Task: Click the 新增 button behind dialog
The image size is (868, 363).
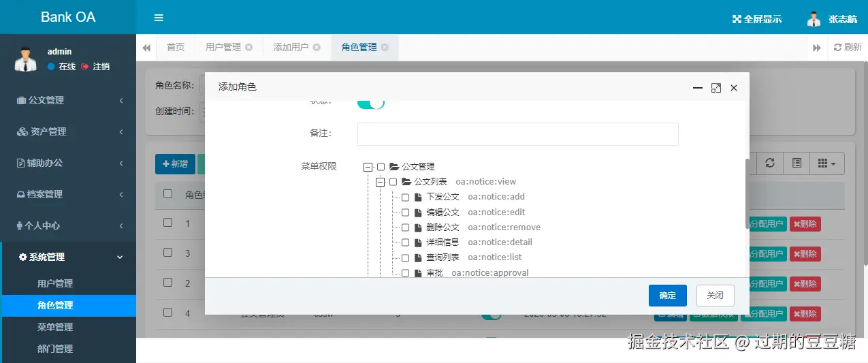Action: coord(175,164)
